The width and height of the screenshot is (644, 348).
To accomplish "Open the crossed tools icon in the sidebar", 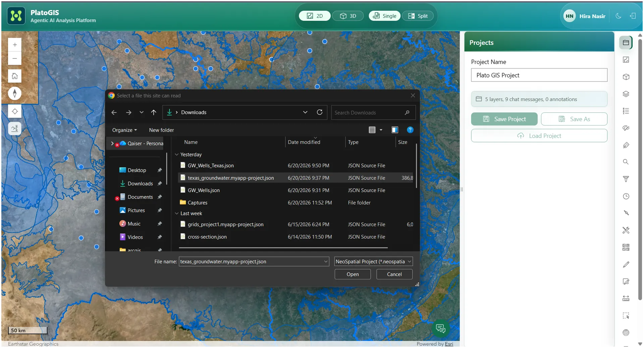I will 626,230.
